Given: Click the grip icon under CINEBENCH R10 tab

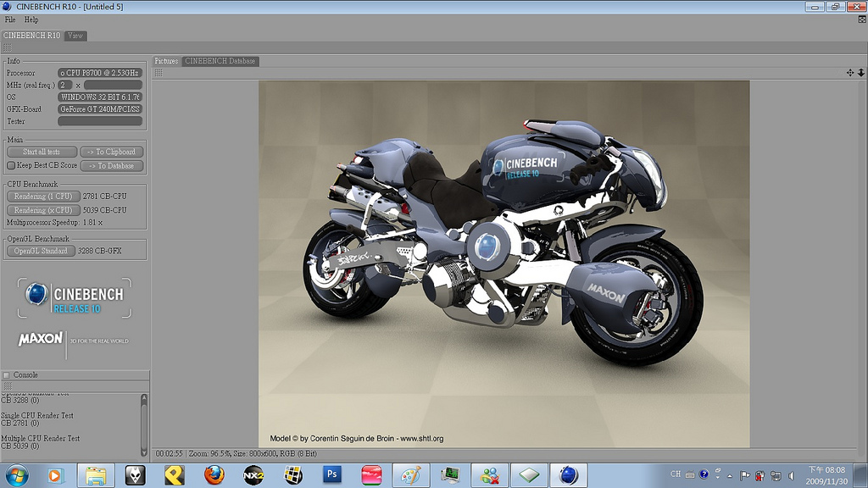Looking at the screenshot, I should [7, 48].
